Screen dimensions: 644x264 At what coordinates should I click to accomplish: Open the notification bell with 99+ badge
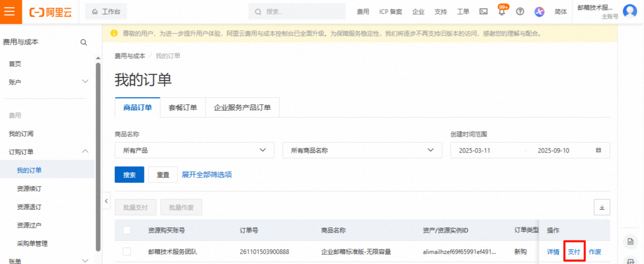[502, 11]
